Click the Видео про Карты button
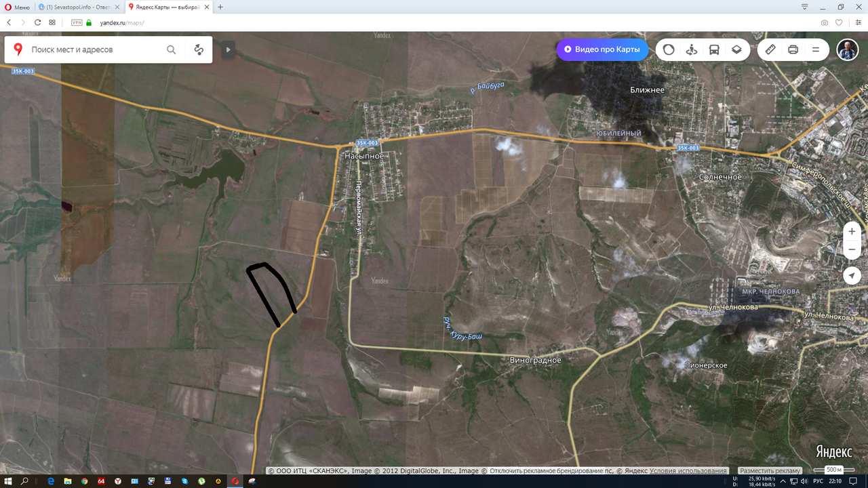Image resolution: width=868 pixels, height=488 pixels. (x=602, y=49)
